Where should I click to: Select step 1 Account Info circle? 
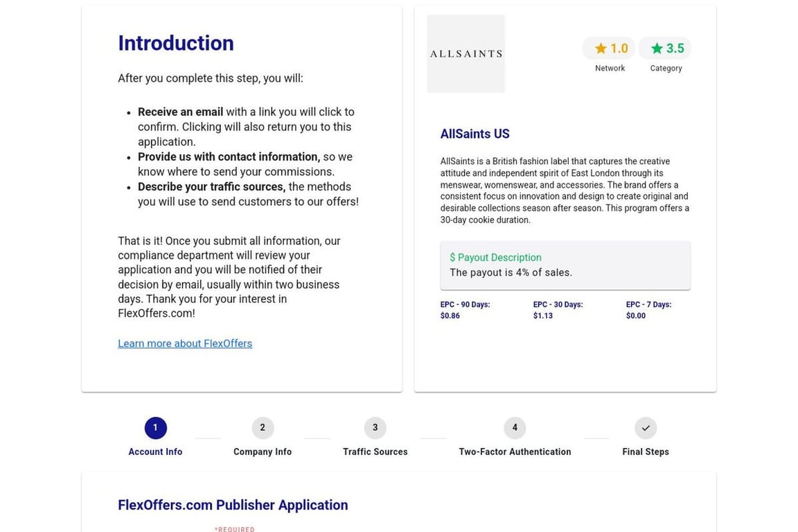155,427
